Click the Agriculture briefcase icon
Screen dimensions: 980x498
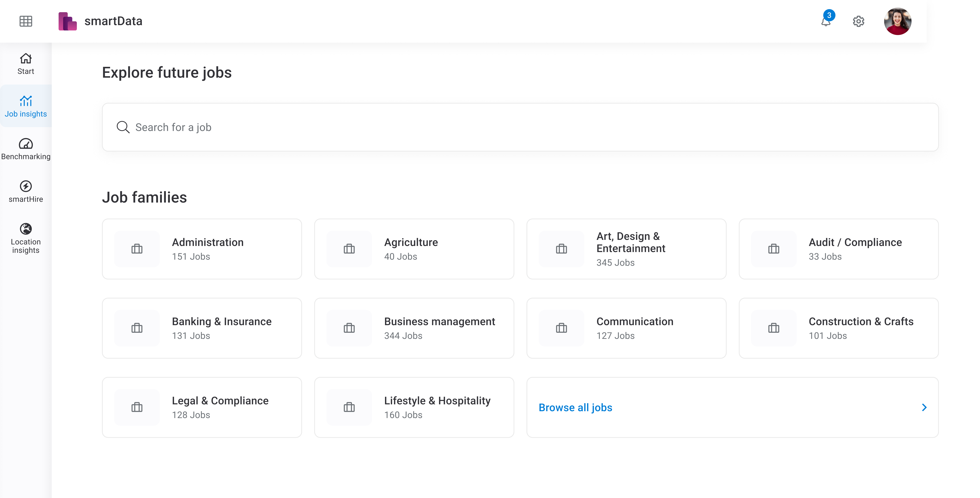(349, 249)
